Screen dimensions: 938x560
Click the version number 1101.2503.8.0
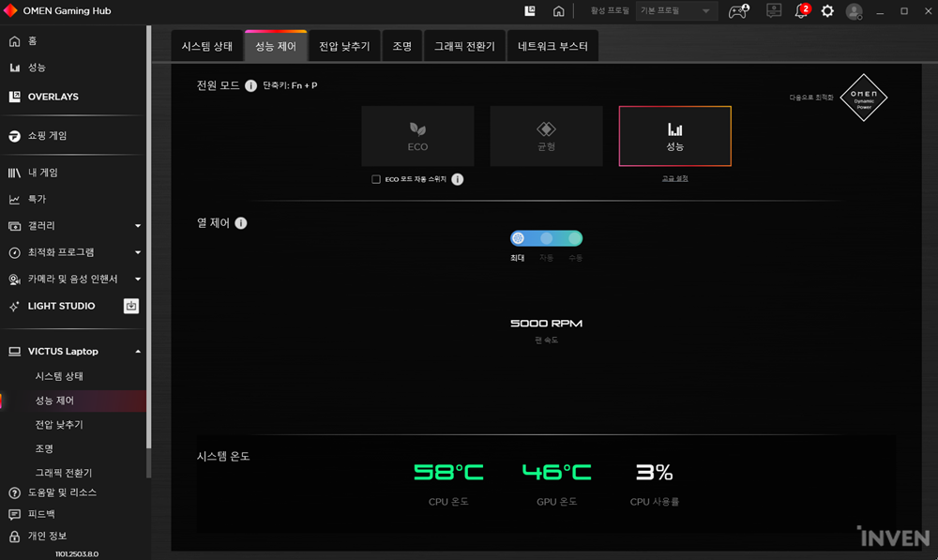pos(77,554)
